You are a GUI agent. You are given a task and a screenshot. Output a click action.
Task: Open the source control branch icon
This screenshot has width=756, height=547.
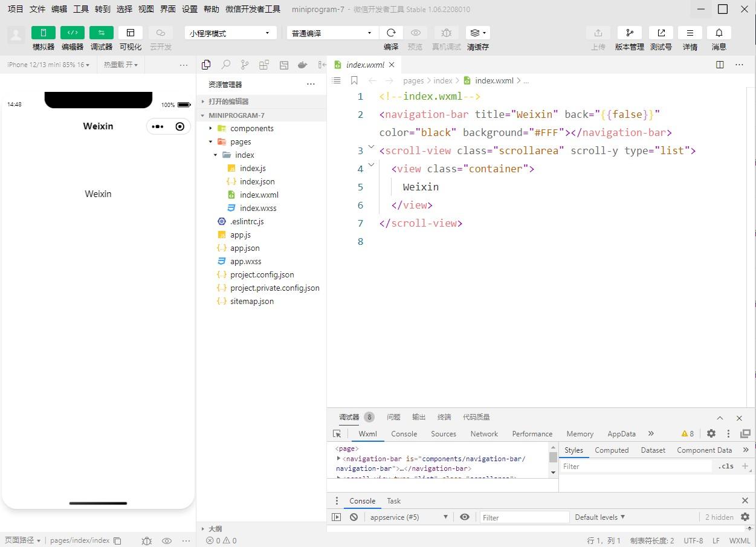tap(245, 65)
